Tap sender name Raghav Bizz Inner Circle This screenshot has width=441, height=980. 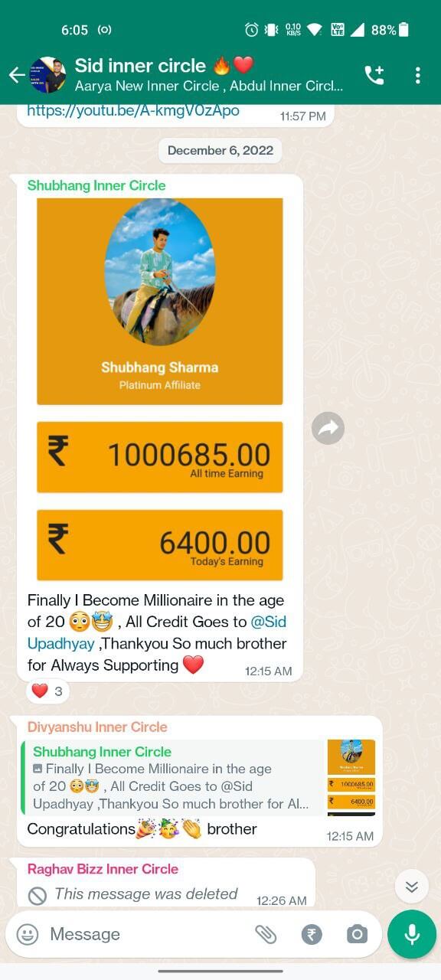point(103,869)
